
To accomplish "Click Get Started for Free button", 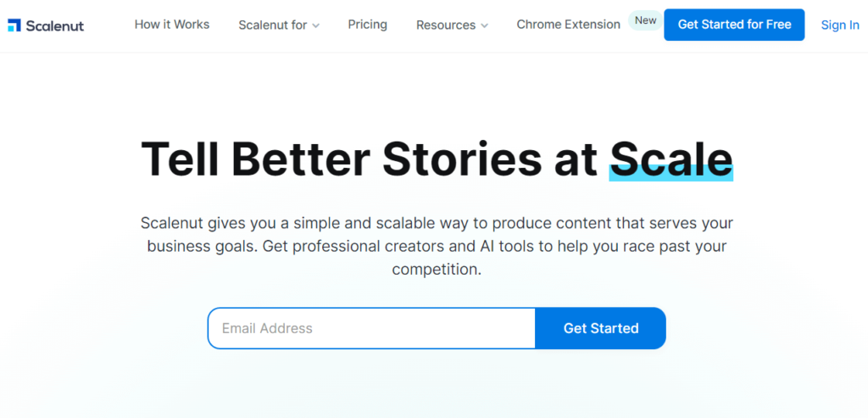I will coord(734,25).
